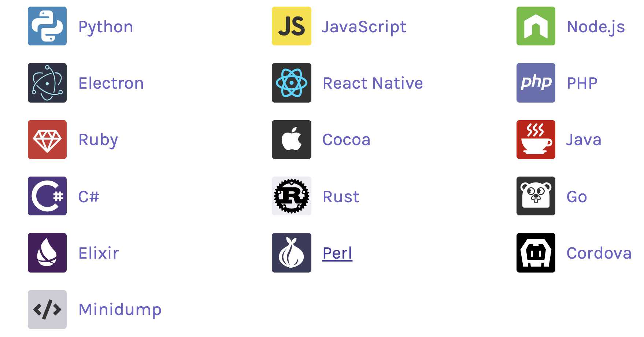The height and width of the screenshot is (337, 644).
Task: Select the C# logo icon
Action: pyautogui.click(x=47, y=196)
